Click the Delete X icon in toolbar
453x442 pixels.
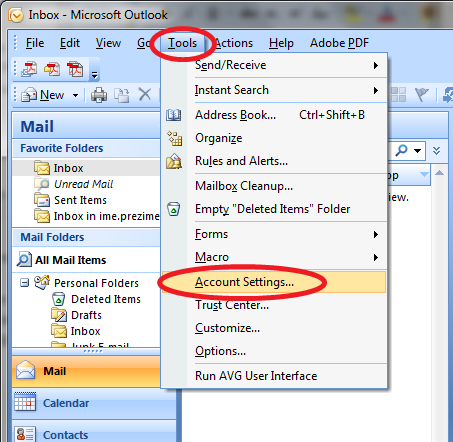(145, 95)
